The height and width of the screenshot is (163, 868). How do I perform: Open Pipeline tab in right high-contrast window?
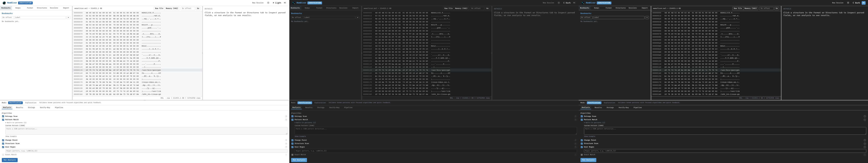point(638,108)
